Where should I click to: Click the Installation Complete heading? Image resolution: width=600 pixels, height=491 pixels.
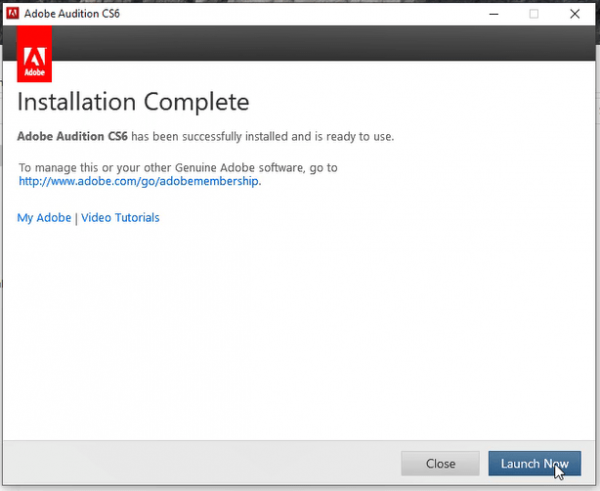click(x=133, y=102)
